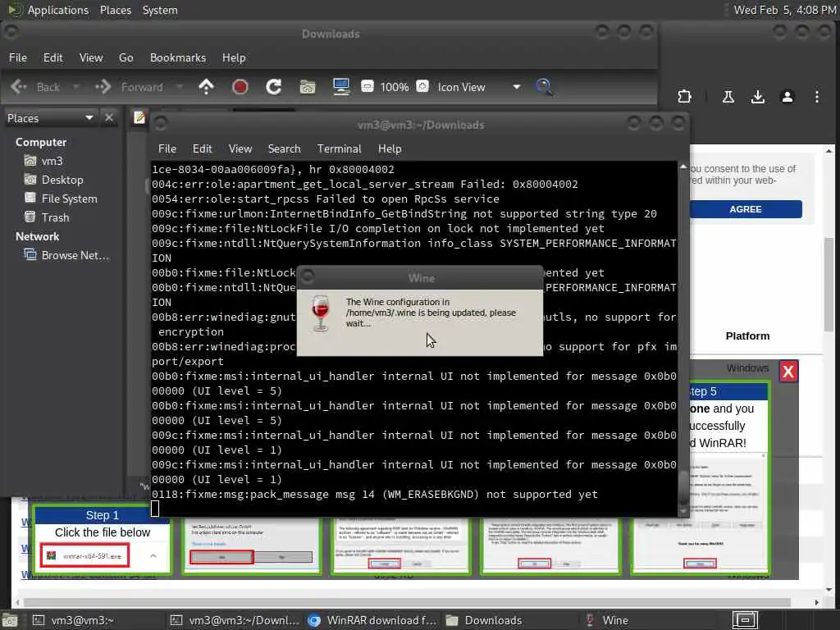Open the browser labs flask icon
Screen dimensions: 840x630
pyautogui.click(x=728, y=97)
